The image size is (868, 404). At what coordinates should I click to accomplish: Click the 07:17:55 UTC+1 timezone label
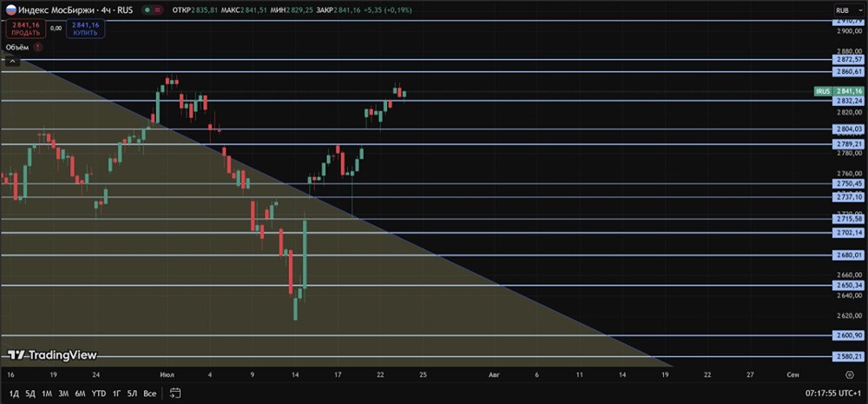click(x=832, y=394)
